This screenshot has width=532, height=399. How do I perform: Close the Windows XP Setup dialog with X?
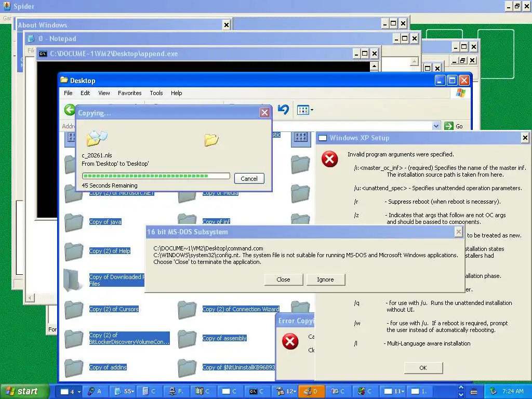pyautogui.click(x=525, y=138)
